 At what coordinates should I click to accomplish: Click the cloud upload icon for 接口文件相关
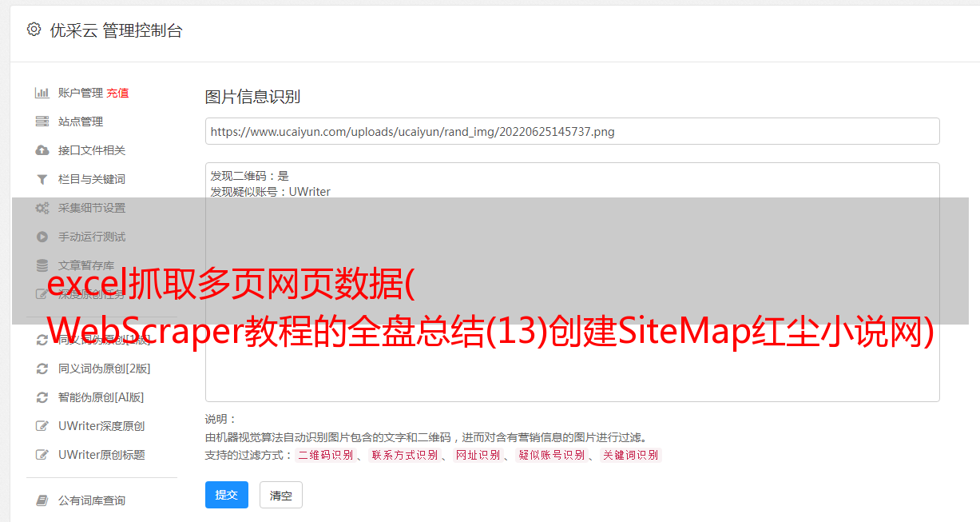pos(42,150)
